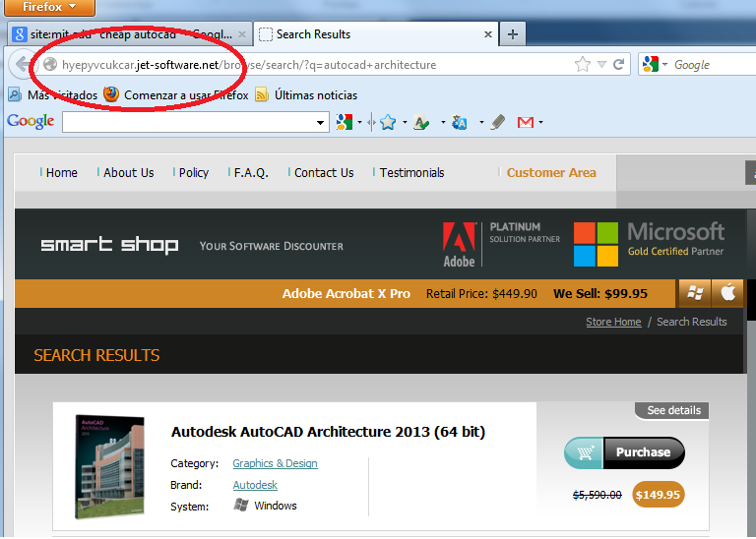Click the Google Toolbar bookmarks star icon

(388, 122)
